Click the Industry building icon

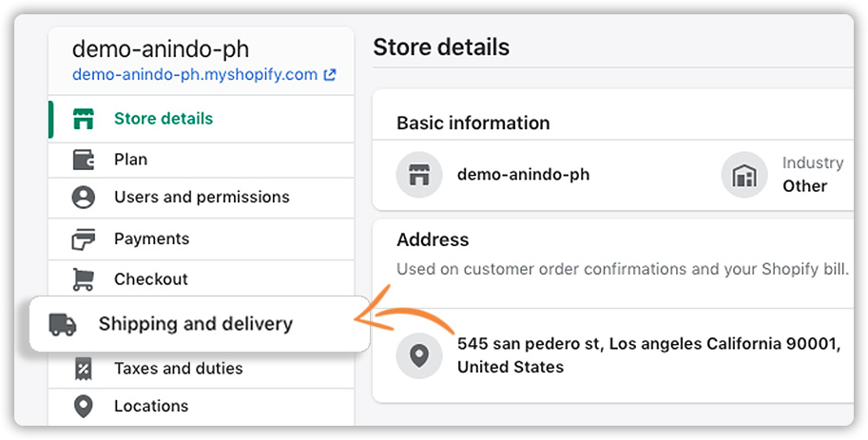tap(744, 175)
